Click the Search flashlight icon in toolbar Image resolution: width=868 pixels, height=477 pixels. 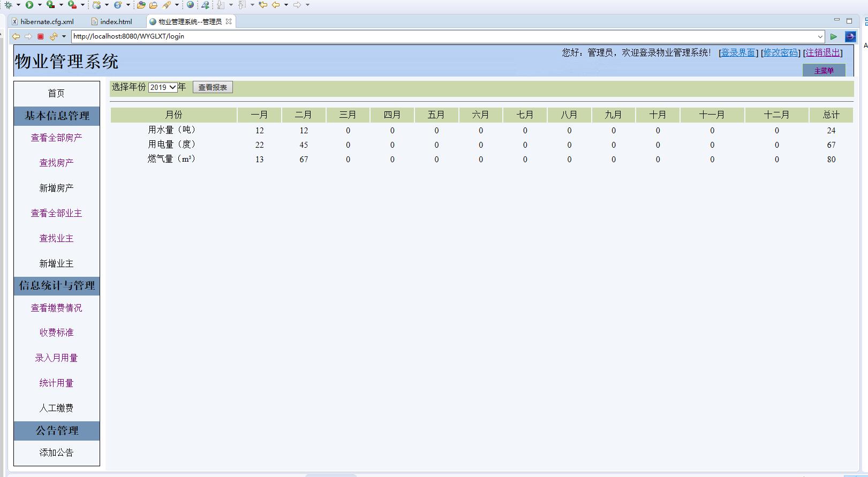[x=167, y=5]
